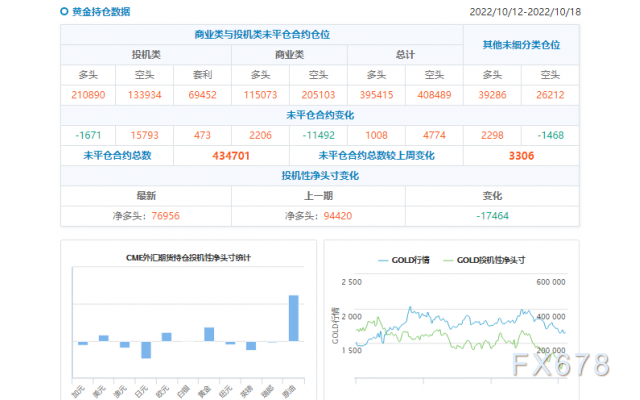Image resolution: width=640 pixels, height=400 pixels.
Task: Click the change value -1671
Action: [88, 136]
